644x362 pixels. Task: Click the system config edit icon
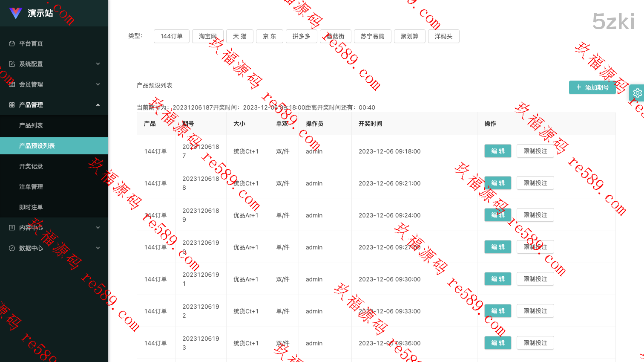coord(12,64)
